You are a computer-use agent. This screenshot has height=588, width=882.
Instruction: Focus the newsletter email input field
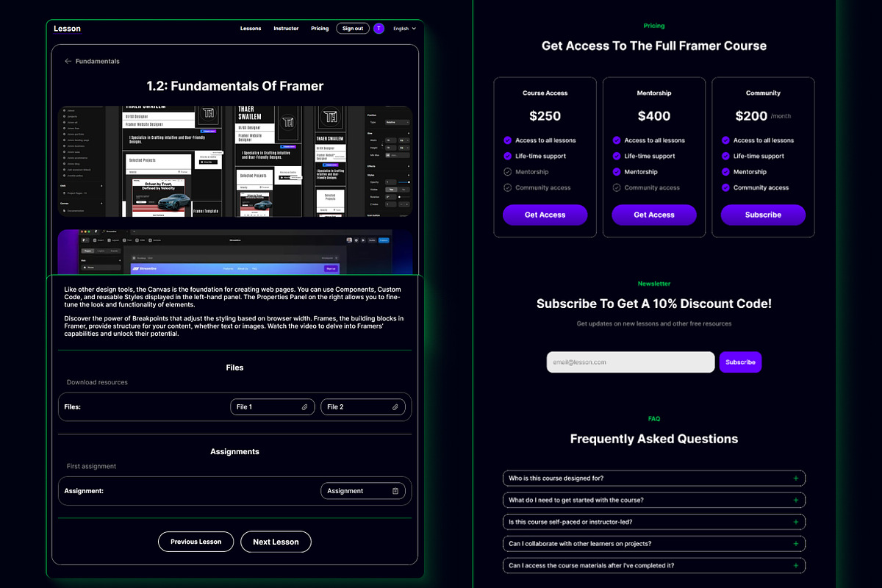click(x=631, y=362)
